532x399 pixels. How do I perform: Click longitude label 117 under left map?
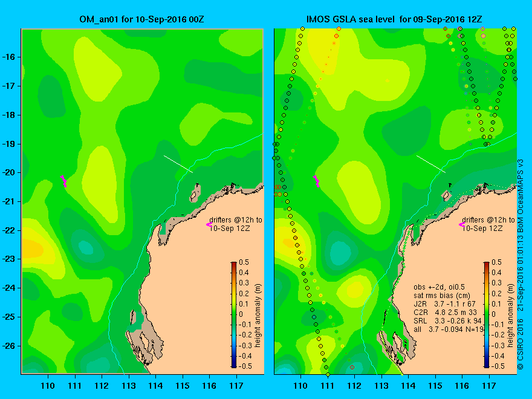coord(236,386)
